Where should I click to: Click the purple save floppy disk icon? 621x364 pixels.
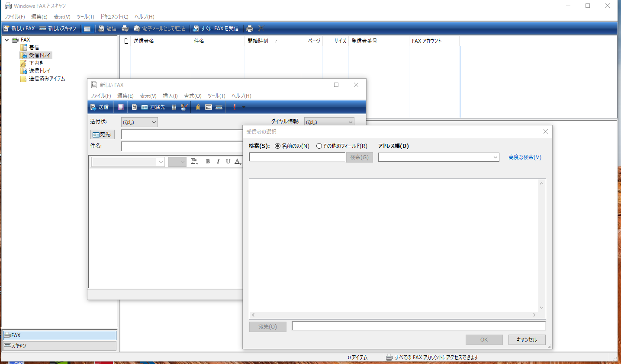[x=121, y=107]
